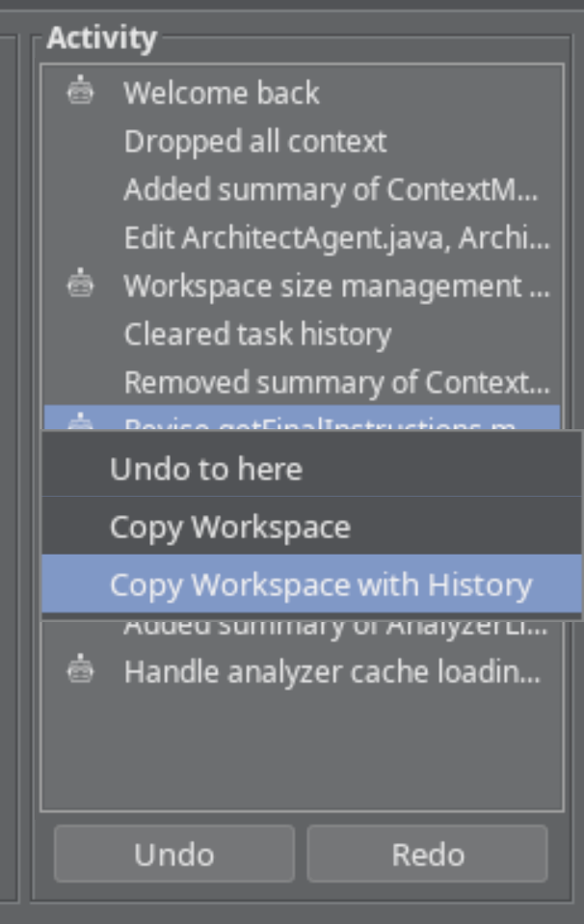Viewport: 584px width, 924px height.
Task: Select the Cleared task history entry
Action: tap(257, 335)
